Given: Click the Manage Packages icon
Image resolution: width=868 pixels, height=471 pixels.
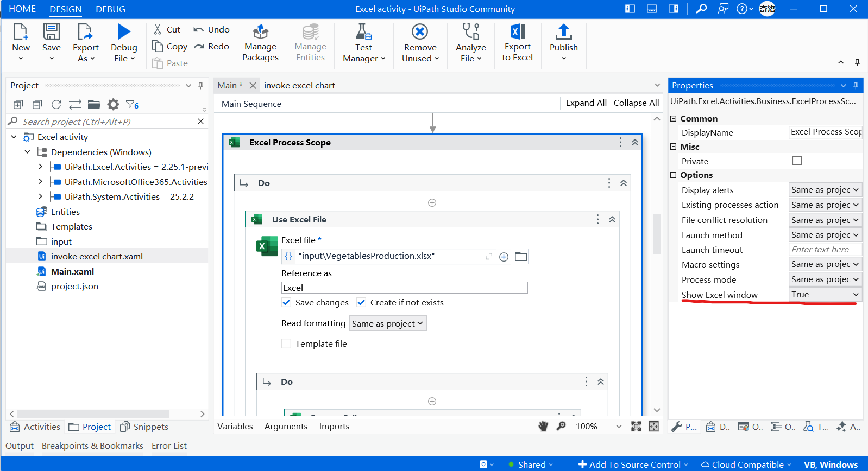Looking at the screenshot, I should pyautogui.click(x=260, y=33).
